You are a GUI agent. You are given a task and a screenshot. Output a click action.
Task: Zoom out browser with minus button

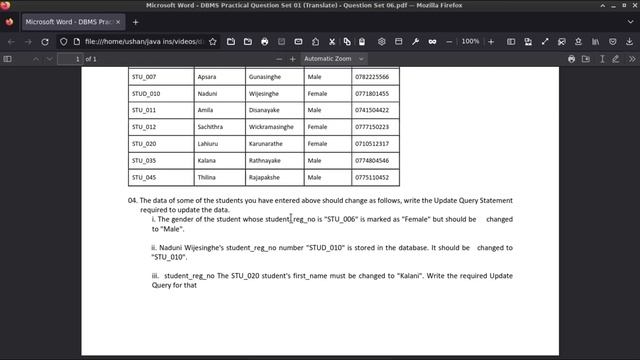(449, 42)
